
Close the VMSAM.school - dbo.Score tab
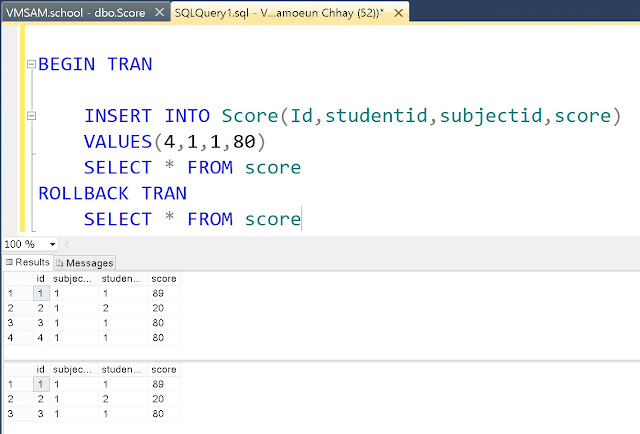pyautogui.click(x=160, y=13)
